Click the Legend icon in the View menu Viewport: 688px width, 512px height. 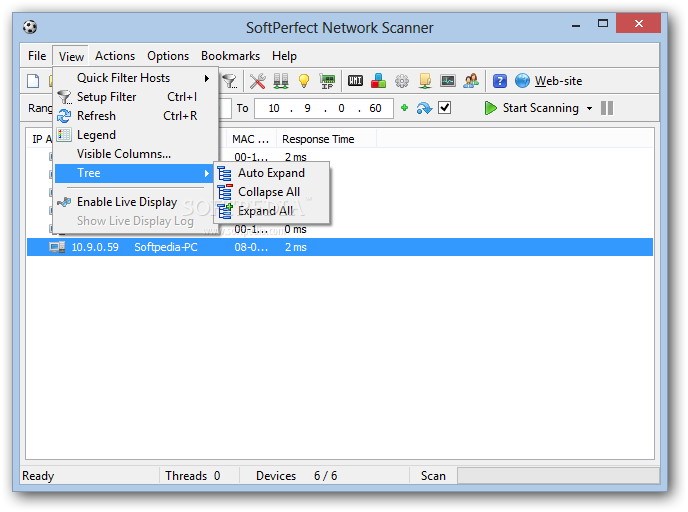[x=64, y=135]
